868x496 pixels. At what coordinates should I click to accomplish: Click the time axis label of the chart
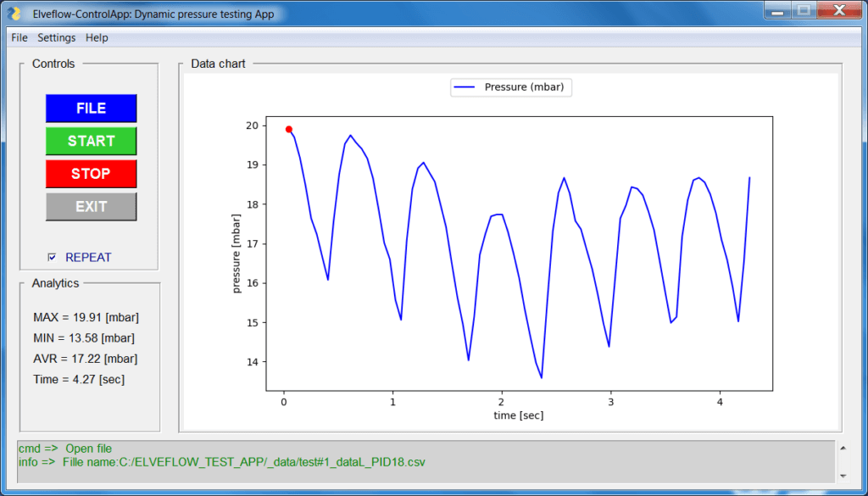[518, 415]
